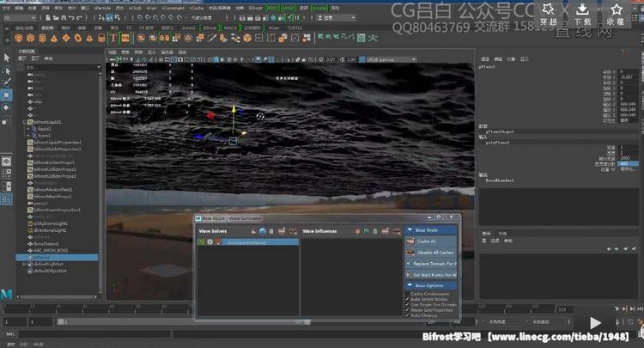Switch to the Bifrost shelf tab
Image resolution: width=644 pixels, height=348 pixels.
210,28
